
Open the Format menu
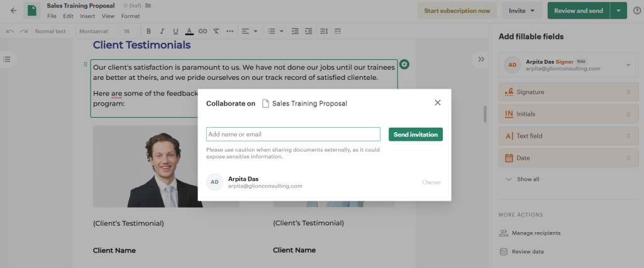(131, 16)
